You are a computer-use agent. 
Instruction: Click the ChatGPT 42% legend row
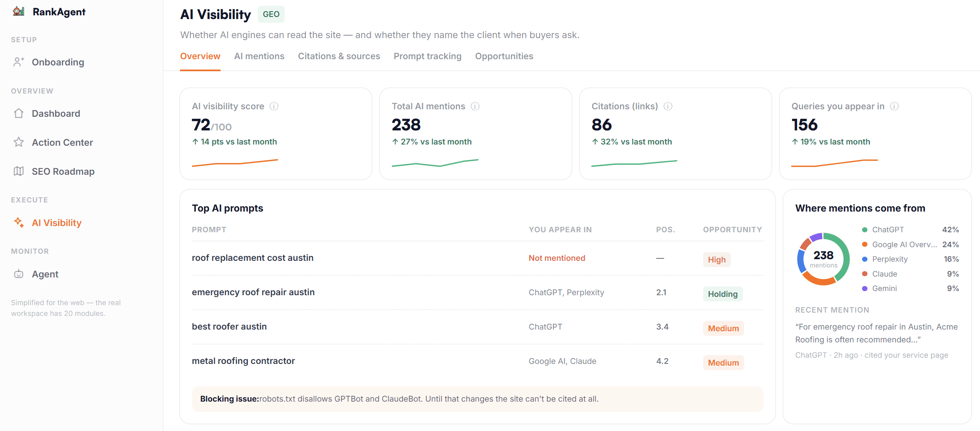[x=910, y=230]
